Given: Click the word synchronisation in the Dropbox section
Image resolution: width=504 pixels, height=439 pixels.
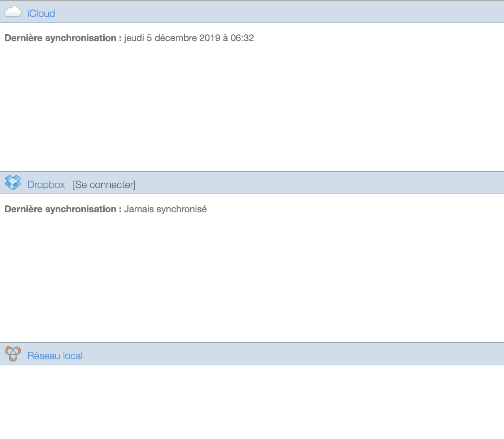Looking at the screenshot, I should [81, 209].
